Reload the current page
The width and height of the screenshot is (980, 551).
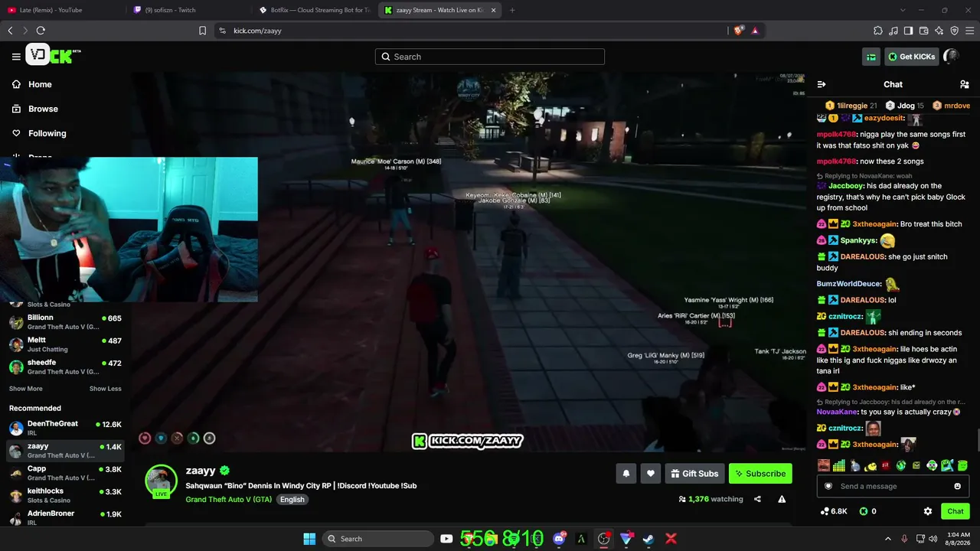tap(41, 31)
